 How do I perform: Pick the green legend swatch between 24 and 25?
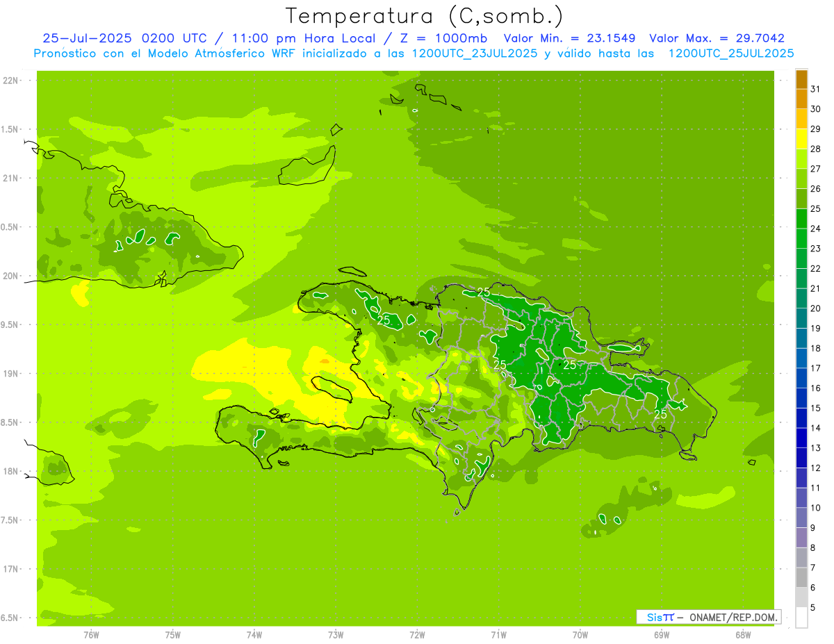coord(801,219)
